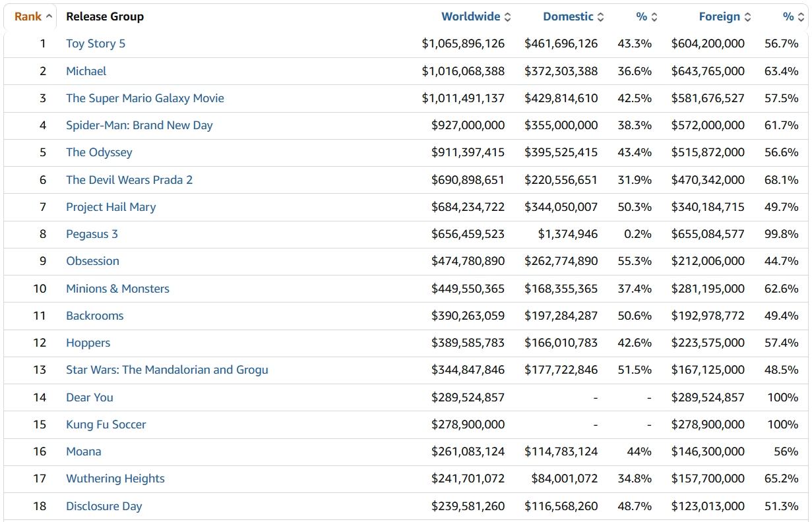Viewport: 812px width, 522px height.
Task: Open The Devil Wears Prada 2
Action: (x=129, y=180)
